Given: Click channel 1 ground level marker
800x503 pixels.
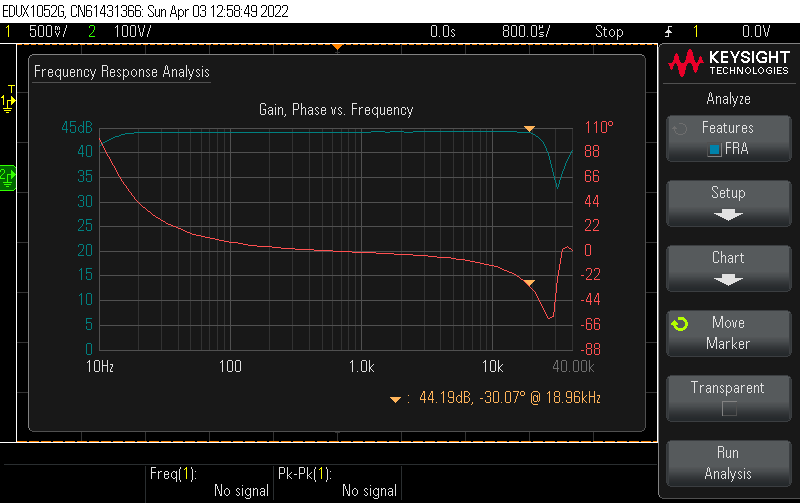Looking at the screenshot, I should [x=8, y=103].
